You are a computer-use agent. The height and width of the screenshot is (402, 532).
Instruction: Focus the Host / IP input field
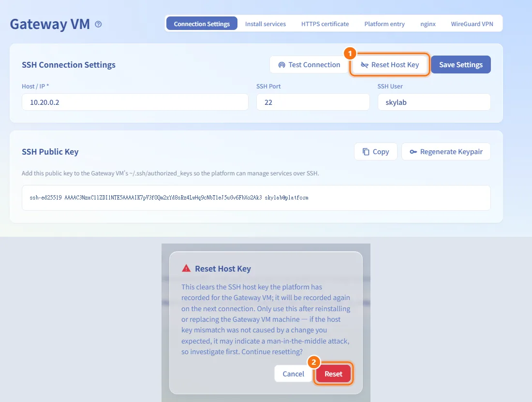coord(135,102)
